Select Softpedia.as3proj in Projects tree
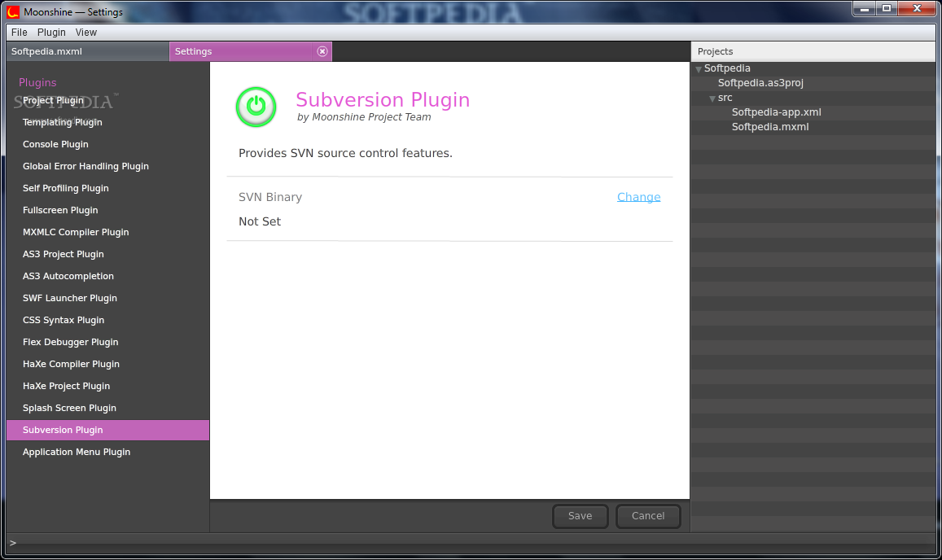942x560 pixels. coord(813,83)
